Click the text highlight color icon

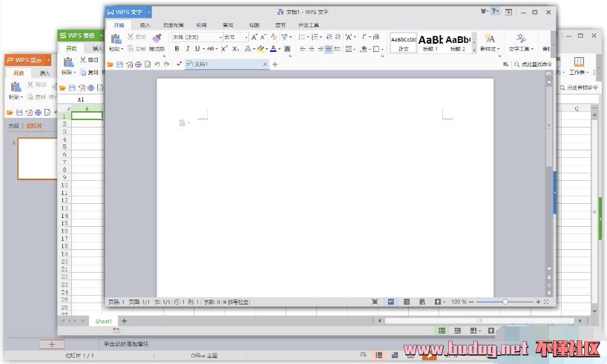coord(260,49)
